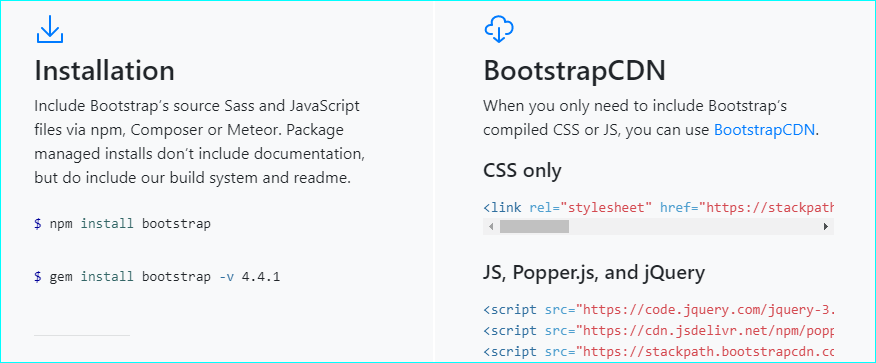Click the right arrow of the code scrollbar
This screenshot has width=876, height=363.
(x=826, y=227)
